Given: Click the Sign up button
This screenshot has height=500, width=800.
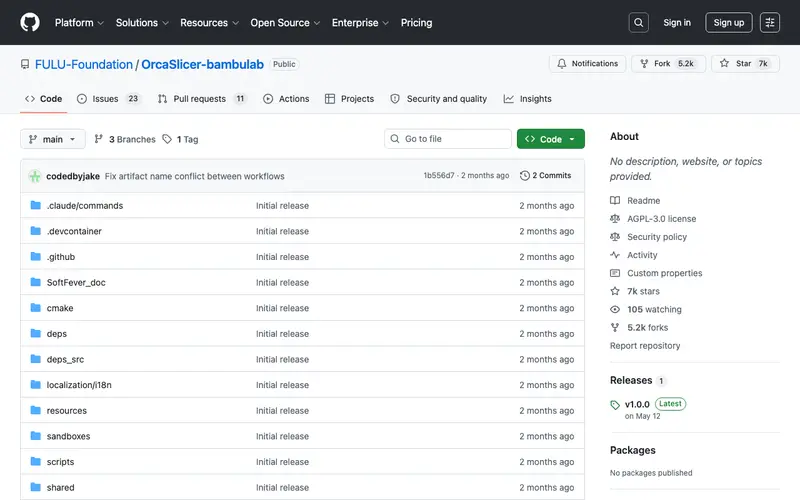Looking at the screenshot, I should pos(729,22).
